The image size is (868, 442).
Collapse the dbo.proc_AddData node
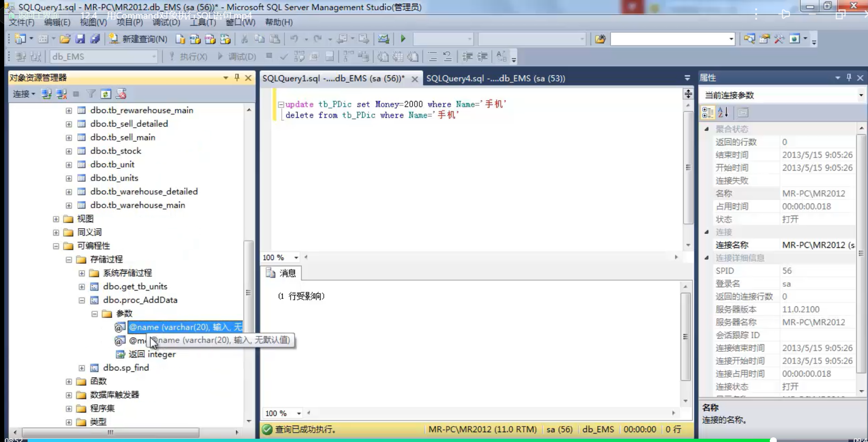pos(81,300)
